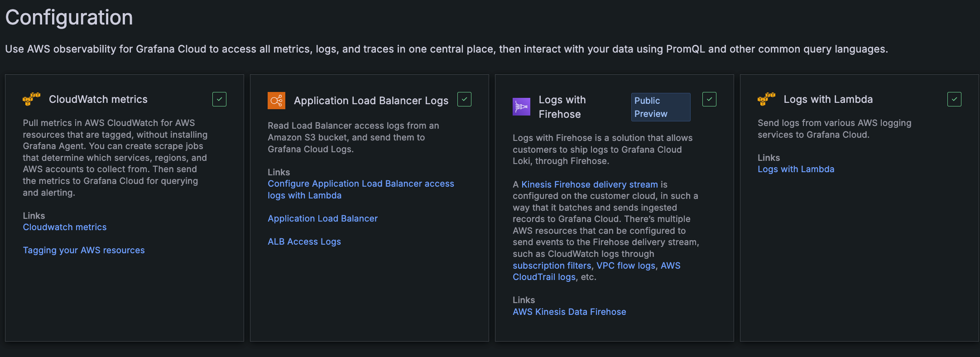Follow the Kinesis Firehose delivery stream link

pyautogui.click(x=590, y=184)
